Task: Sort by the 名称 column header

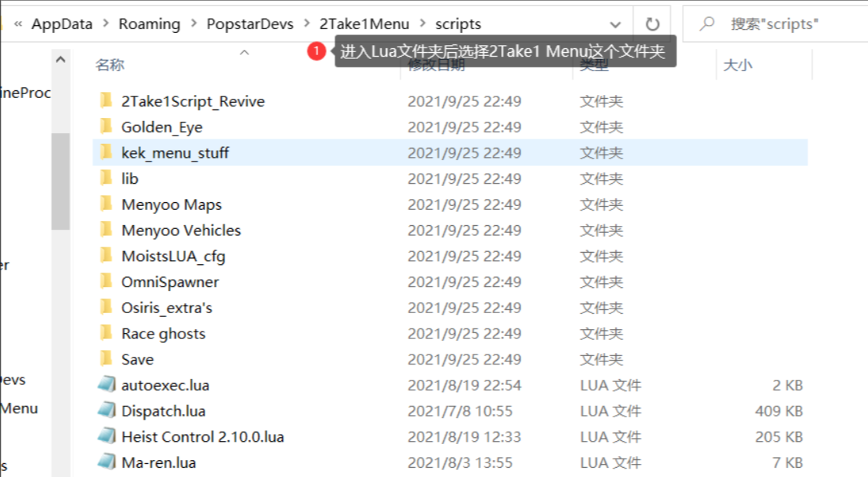Action: pos(110,65)
